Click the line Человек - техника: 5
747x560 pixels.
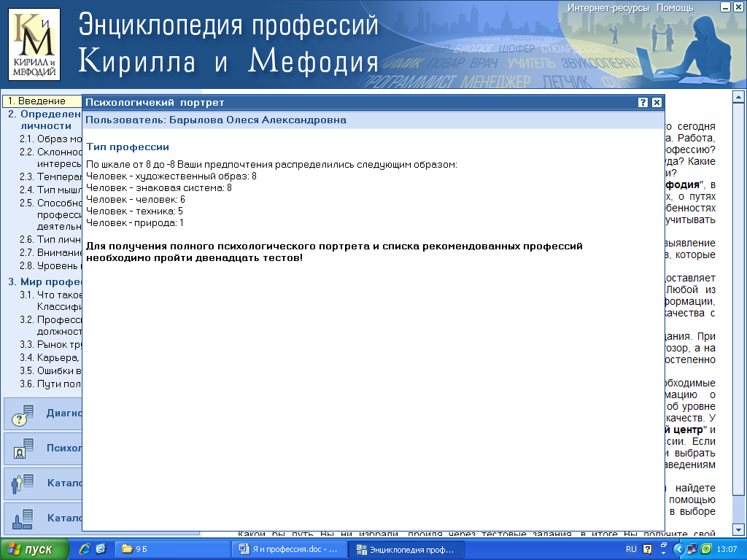[134, 211]
